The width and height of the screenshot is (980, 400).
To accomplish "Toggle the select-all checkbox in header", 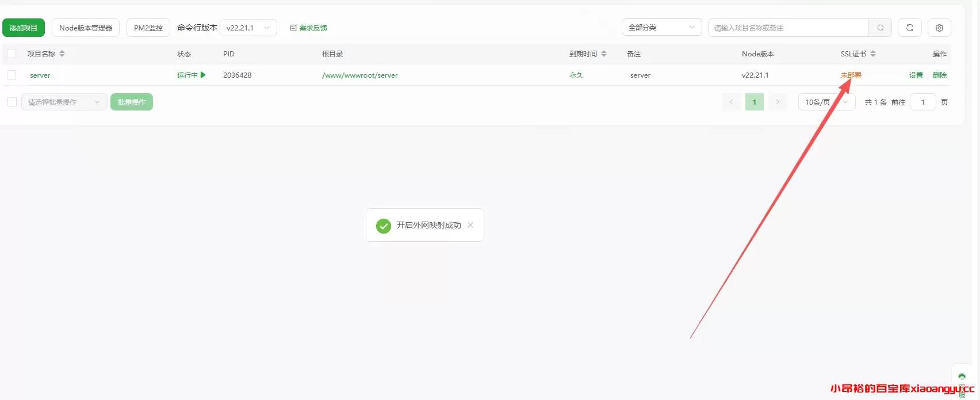I will (x=12, y=54).
